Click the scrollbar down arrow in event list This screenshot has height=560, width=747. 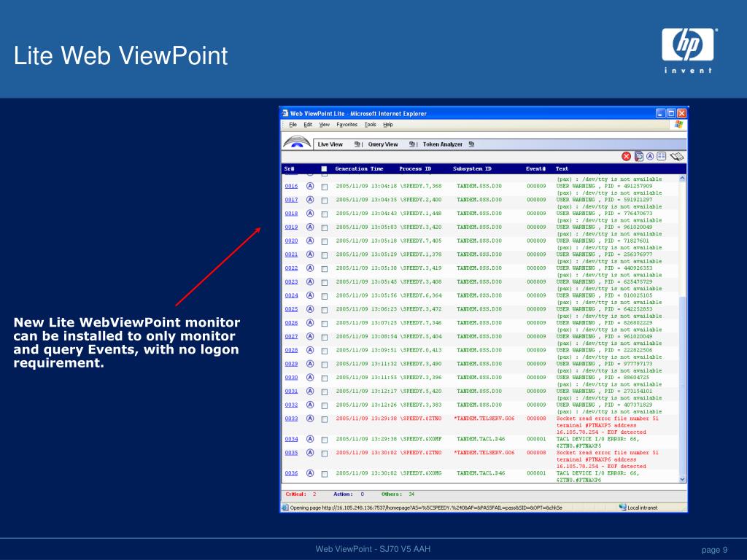[x=682, y=480]
